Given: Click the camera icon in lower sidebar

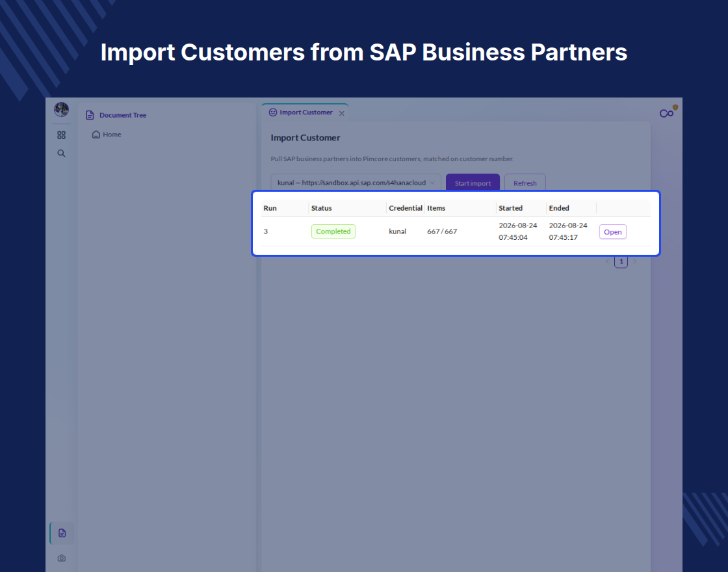Looking at the screenshot, I should pyautogui.click(x=61, y=558).
